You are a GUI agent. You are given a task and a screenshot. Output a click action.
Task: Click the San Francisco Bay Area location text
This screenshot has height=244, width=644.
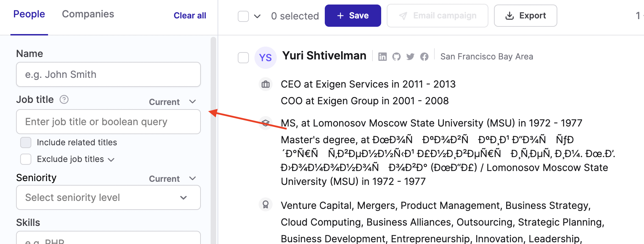click(487, 57)
